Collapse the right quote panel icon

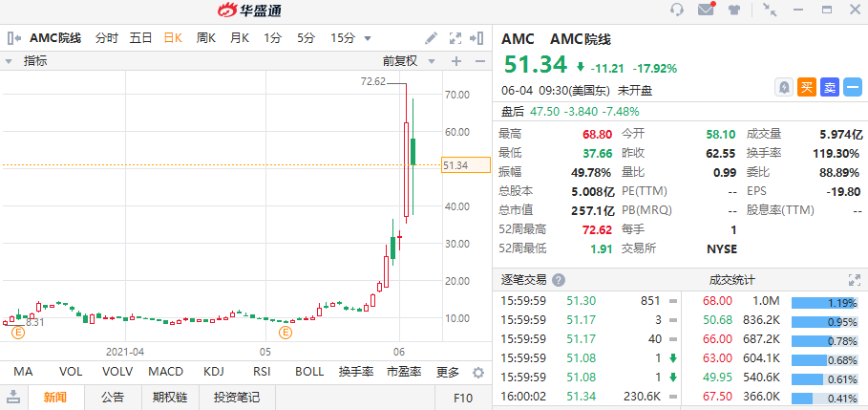click(x=476, y=38)
